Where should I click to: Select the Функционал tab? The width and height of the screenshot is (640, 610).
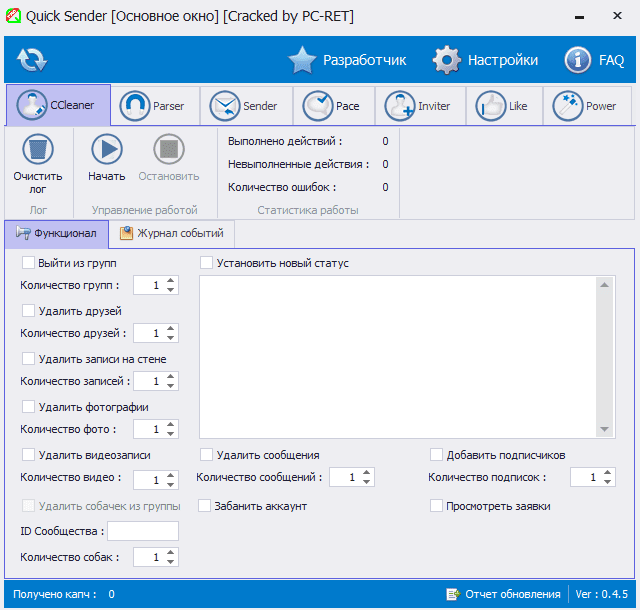tap(57, 234)
